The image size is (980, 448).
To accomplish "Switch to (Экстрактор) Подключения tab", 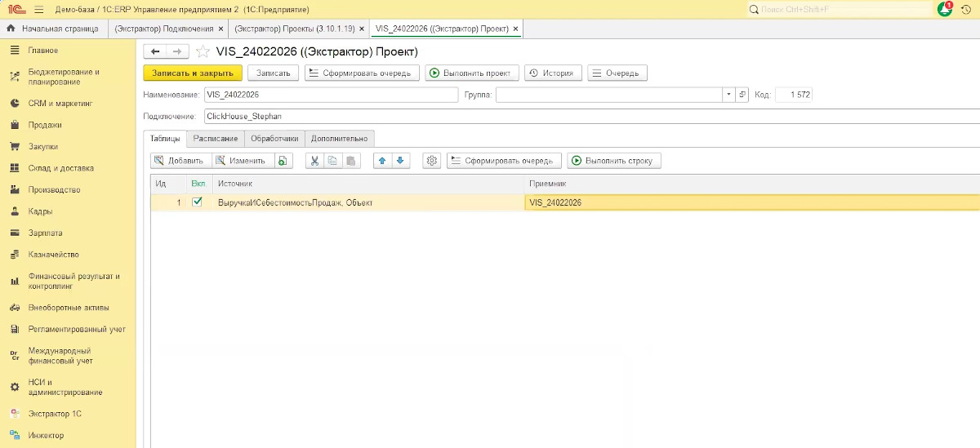I will [163, 29].
